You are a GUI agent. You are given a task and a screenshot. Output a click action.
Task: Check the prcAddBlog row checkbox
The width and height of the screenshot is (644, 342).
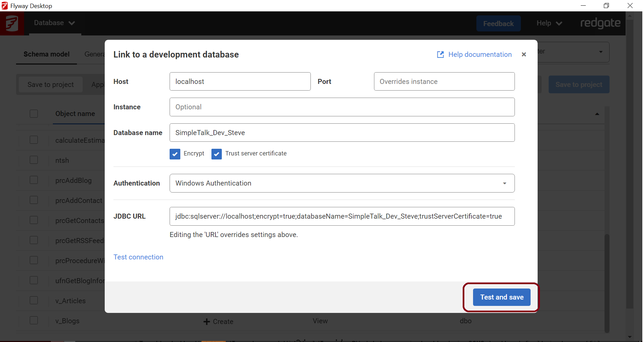pyautogui.click(x=33, y=180)
